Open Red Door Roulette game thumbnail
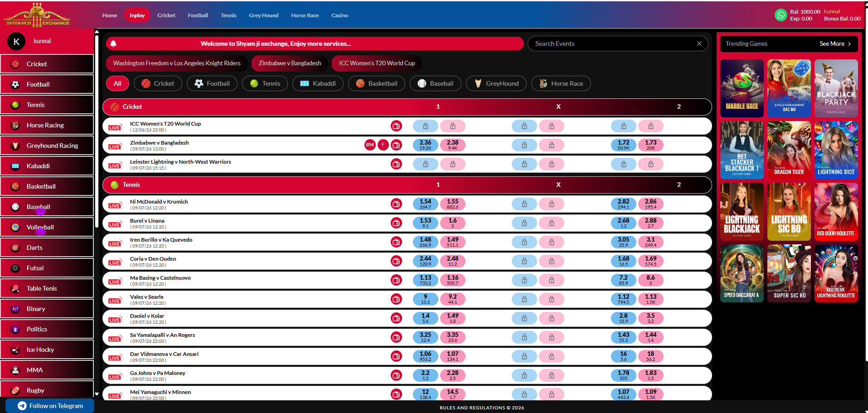Image resolution: width=868 pixels, height=413 pixels. (x=836, y=212)
